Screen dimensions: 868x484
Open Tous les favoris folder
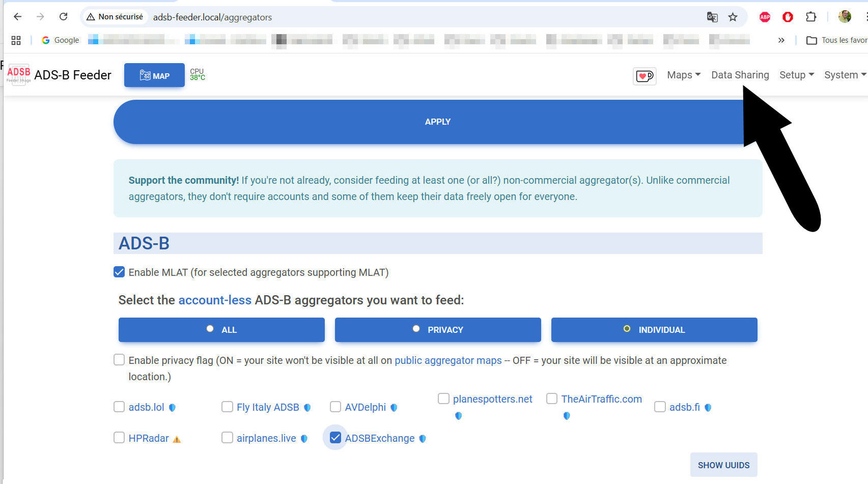(x=836, y=40)
